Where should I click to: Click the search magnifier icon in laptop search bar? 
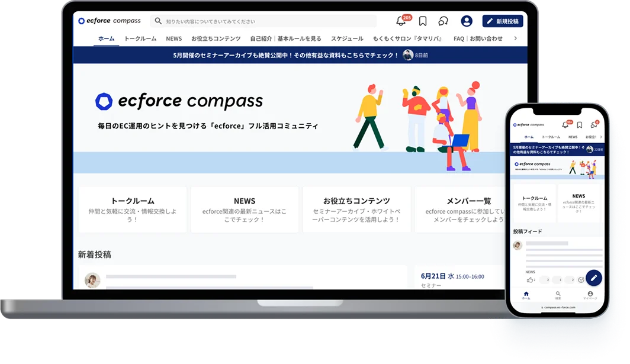tap(158, 21)
